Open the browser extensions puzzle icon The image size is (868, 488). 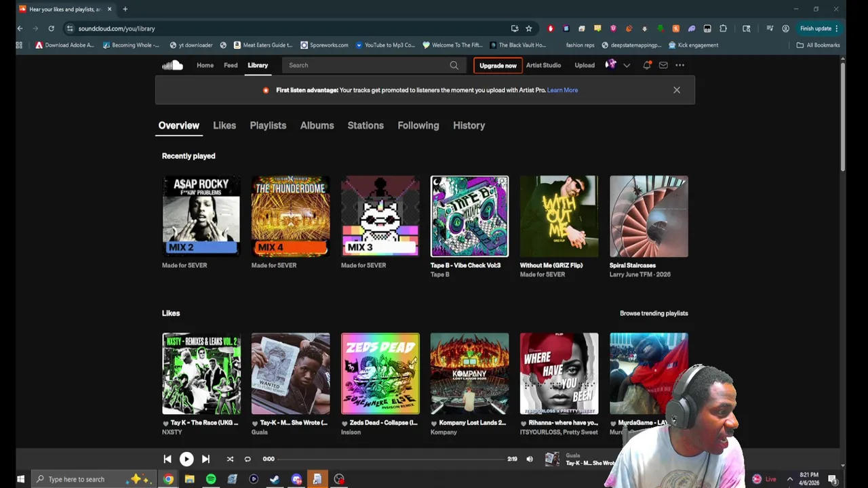723,28
